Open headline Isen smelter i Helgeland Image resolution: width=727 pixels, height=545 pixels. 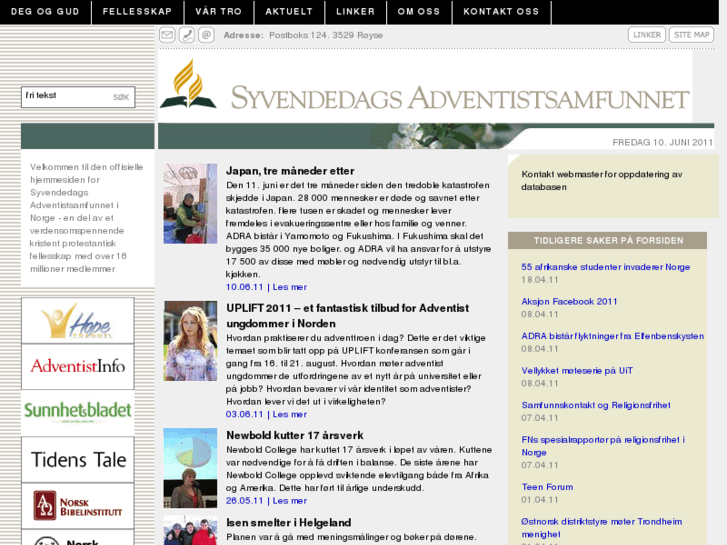[288, 523]
